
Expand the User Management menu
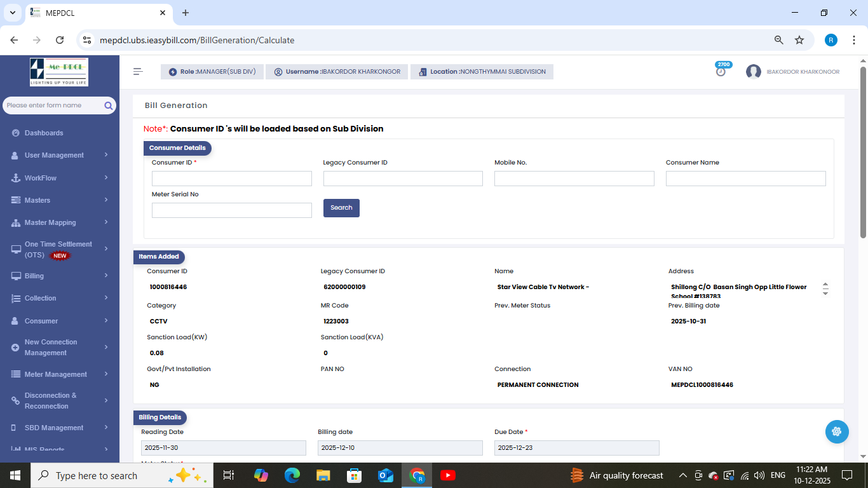(59, 155)
